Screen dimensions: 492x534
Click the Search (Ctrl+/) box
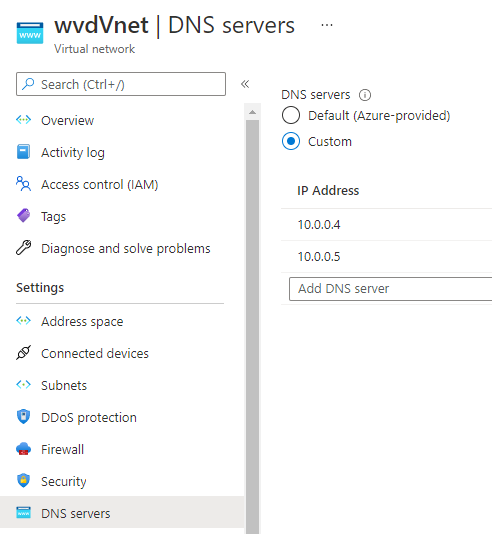pyautogui.click(x=121, y=84)
